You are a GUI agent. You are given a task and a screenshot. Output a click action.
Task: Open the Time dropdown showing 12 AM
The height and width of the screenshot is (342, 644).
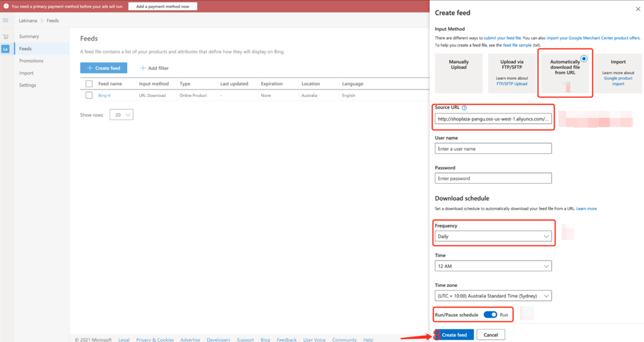493,266
